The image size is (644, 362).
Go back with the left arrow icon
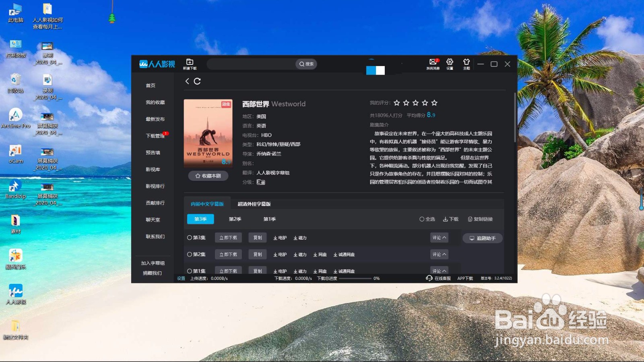click(187, 81)
